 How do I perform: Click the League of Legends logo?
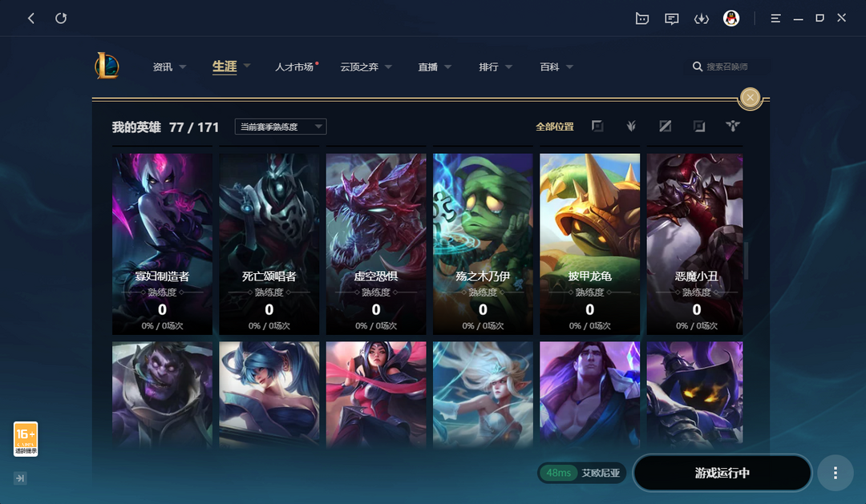107,66
